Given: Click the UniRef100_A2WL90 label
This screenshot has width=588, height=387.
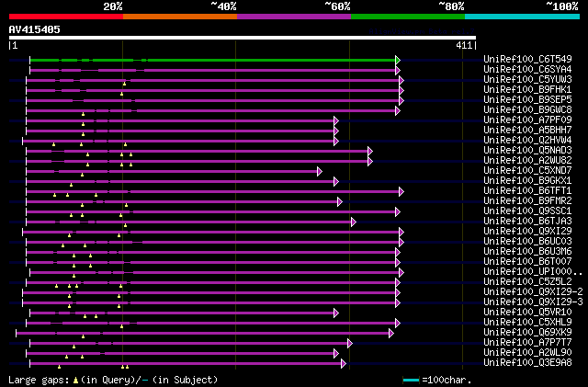Looking at the screenshot, I should tap(527, 353).
